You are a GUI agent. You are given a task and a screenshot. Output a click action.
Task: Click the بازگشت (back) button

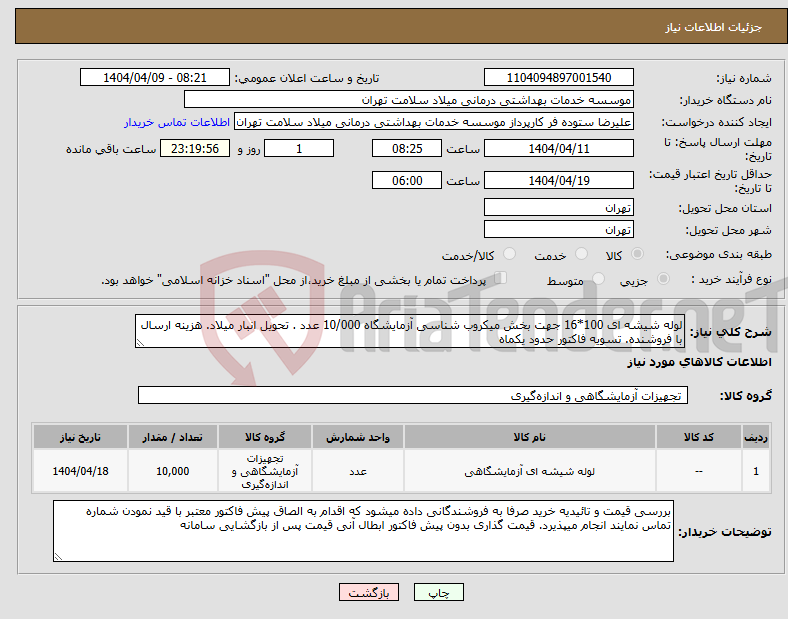[369, 592]
